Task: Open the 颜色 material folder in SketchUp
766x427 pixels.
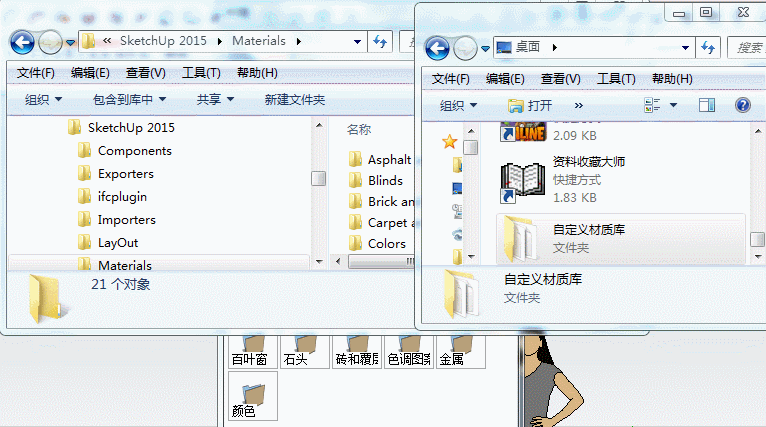Action: pyautogui.click(x=253, y=396)
